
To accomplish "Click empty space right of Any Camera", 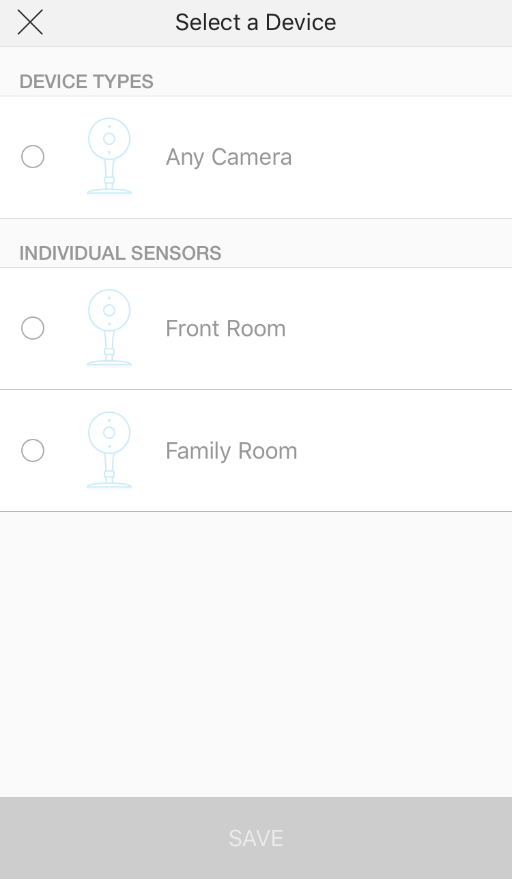I will [x=401, y=157].
